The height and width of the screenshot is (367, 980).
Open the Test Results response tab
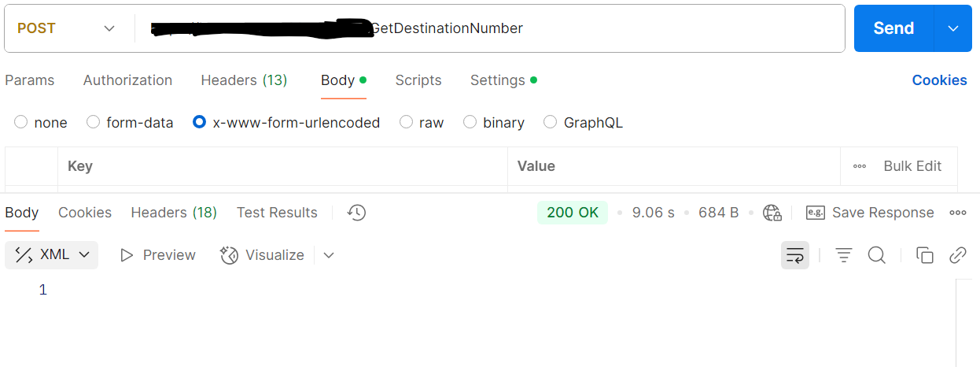click(x=277, y=213)
